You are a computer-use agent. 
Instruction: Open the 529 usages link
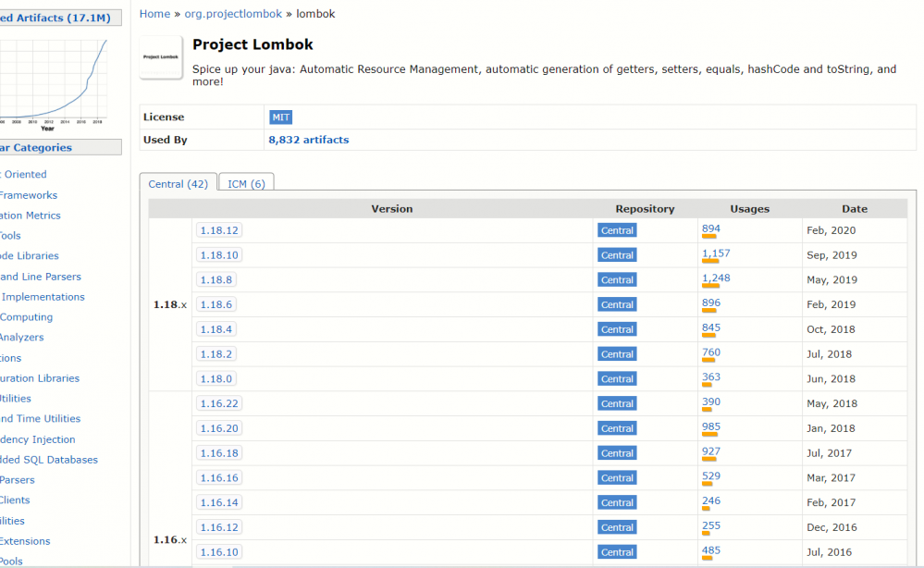[x=710, y=476]
